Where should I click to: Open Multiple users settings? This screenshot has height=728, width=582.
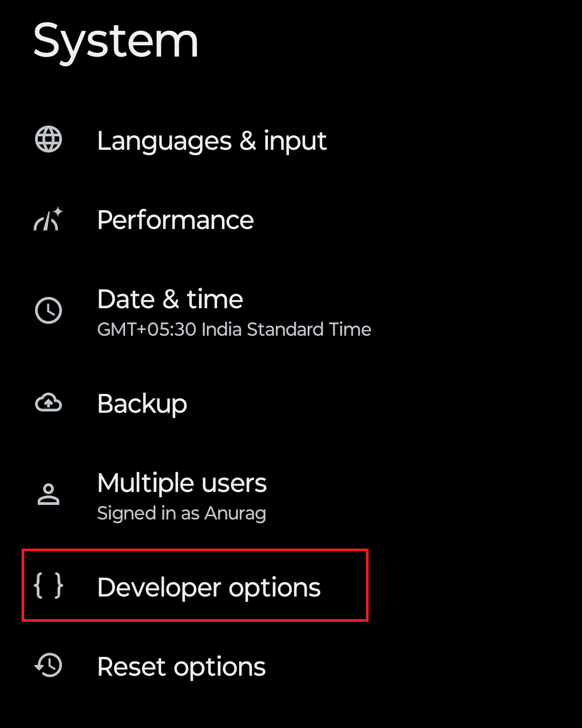pos(182,483)
